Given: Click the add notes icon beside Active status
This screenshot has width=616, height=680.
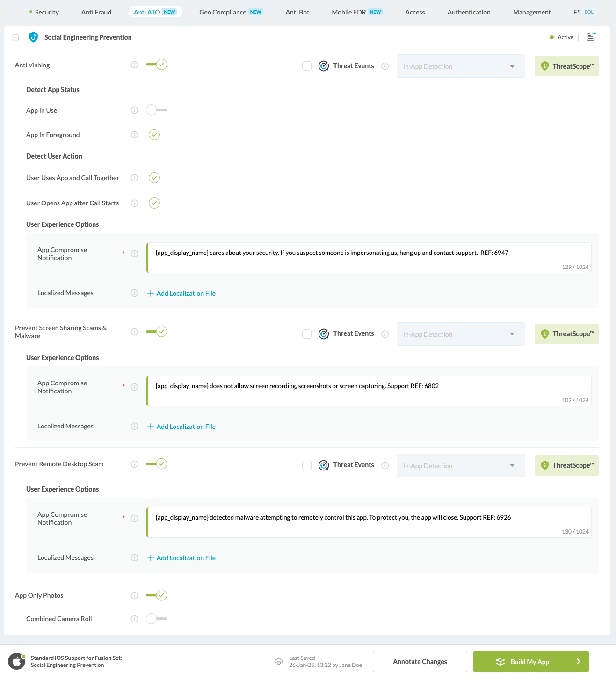Looking at the screenshot, I should pyautogui.click(x=591, y=37).
